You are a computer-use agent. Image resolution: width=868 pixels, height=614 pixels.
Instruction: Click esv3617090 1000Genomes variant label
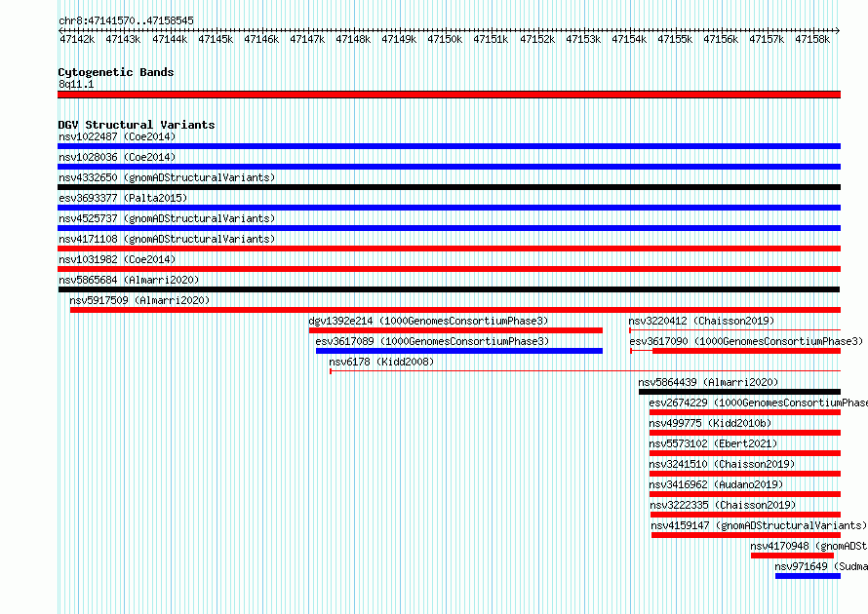click(x=746, y=341)
